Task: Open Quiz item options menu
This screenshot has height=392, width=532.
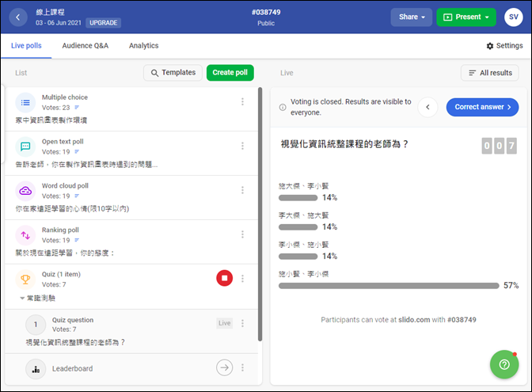Action: [x=242, y=279]
